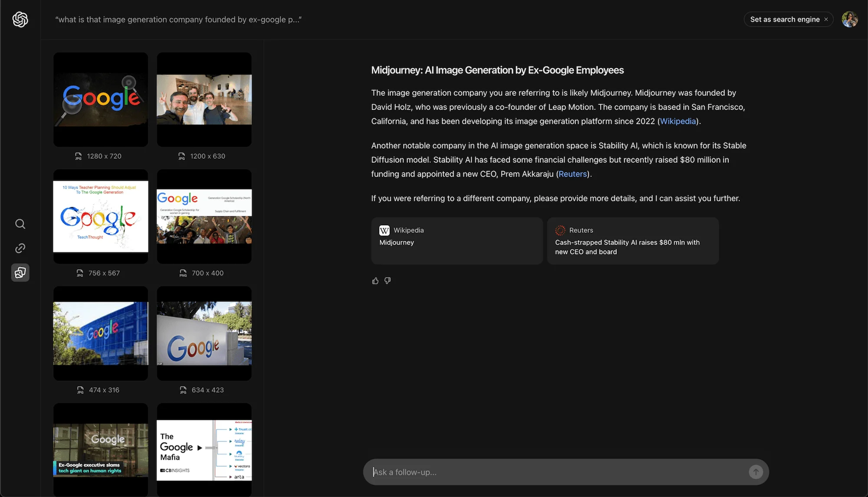Select the sources link icon in the sidebar
This screenshot has width=868, height=497.
click(x=20, y=248)
